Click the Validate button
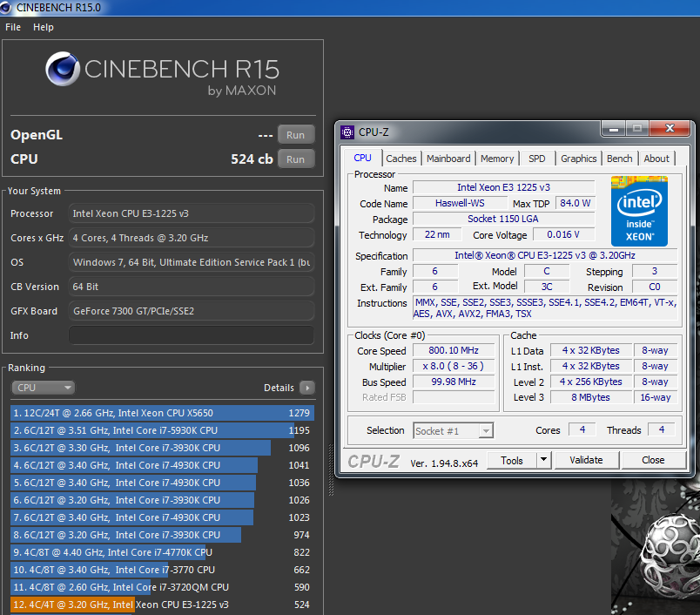Screen dimensions: 700x615 [586, 460]
